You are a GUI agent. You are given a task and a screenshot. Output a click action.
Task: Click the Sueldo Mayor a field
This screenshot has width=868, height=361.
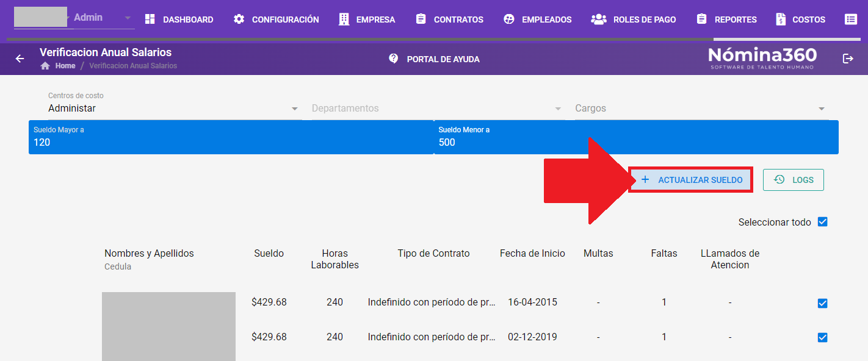tap(231, 137)
